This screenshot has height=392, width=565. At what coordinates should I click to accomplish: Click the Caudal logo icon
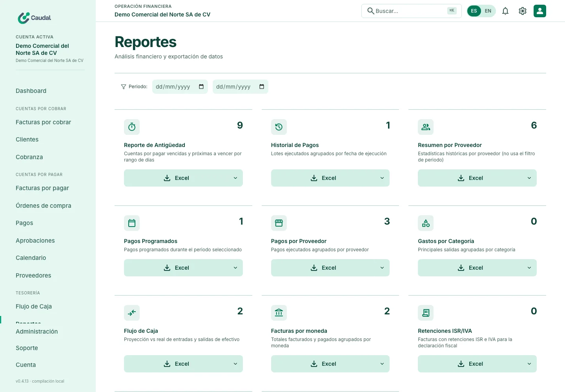pos(24,18)
